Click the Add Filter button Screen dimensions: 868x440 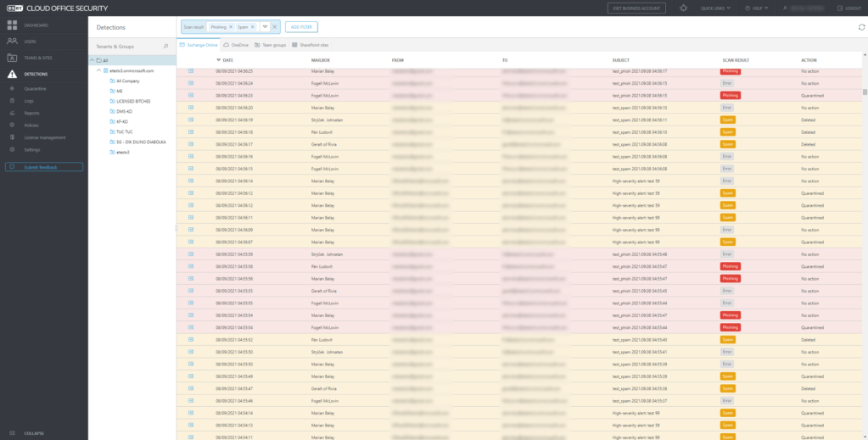(301, 27)
